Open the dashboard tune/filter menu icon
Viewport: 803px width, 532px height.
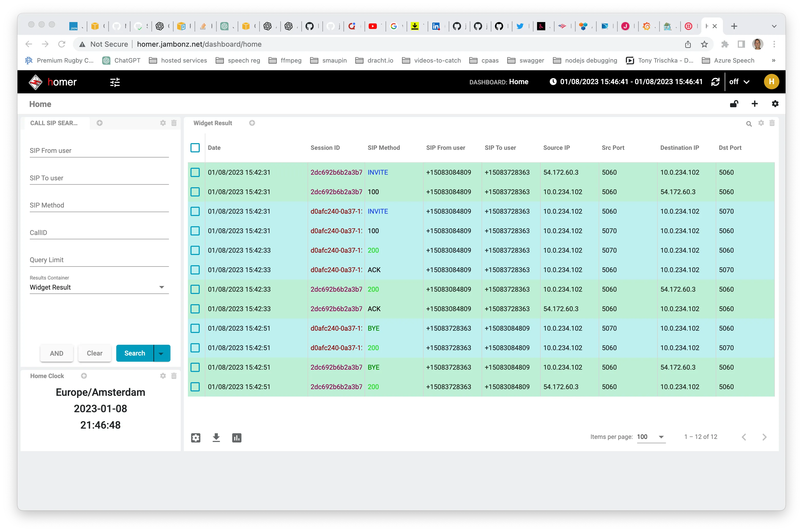[115, 82]
